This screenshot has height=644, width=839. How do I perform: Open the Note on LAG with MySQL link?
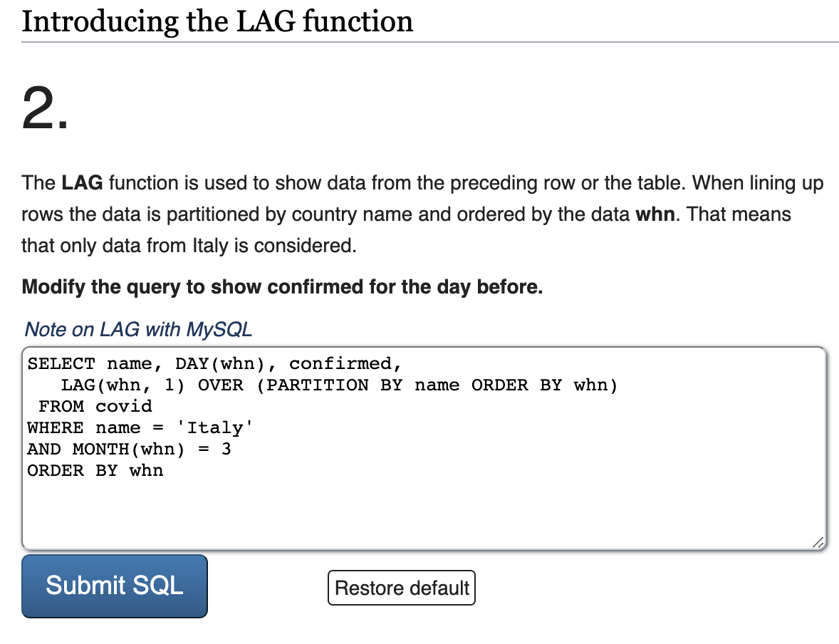click(137, 329)
